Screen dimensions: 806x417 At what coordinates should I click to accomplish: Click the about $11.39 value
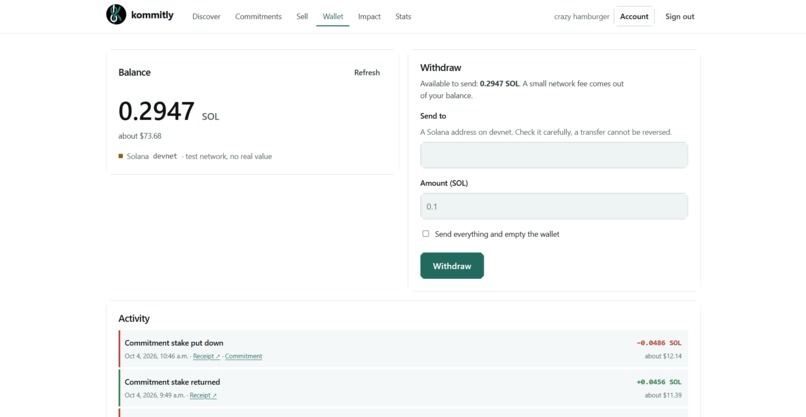click(x=663, y=395)
